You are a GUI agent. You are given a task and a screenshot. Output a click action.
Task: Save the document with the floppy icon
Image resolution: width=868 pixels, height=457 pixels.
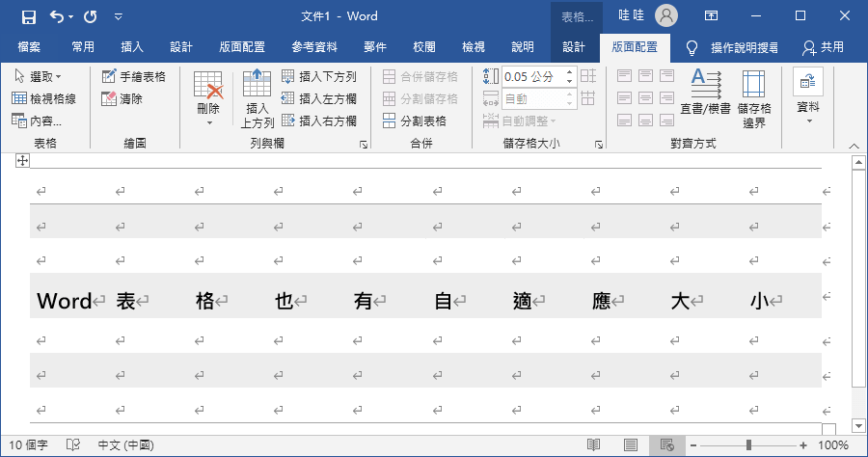pyautogui.click(x=29, y=17)
